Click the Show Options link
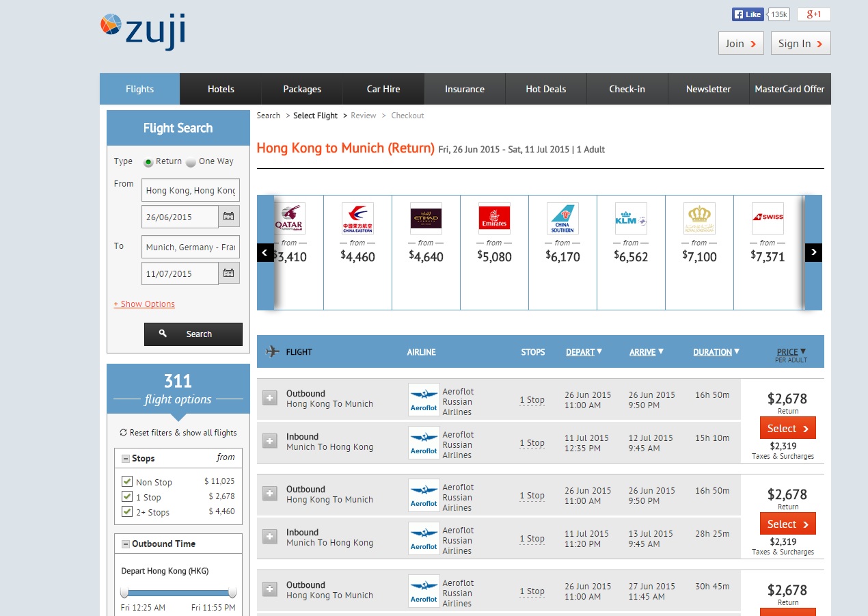This screenshot has width=868, height=616. click(x=144, y=304)
